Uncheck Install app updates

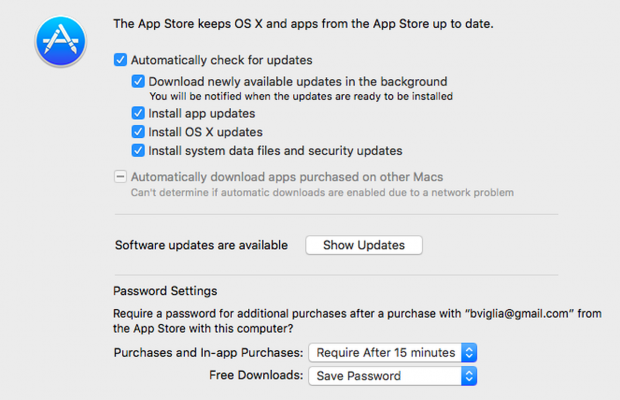139,114
